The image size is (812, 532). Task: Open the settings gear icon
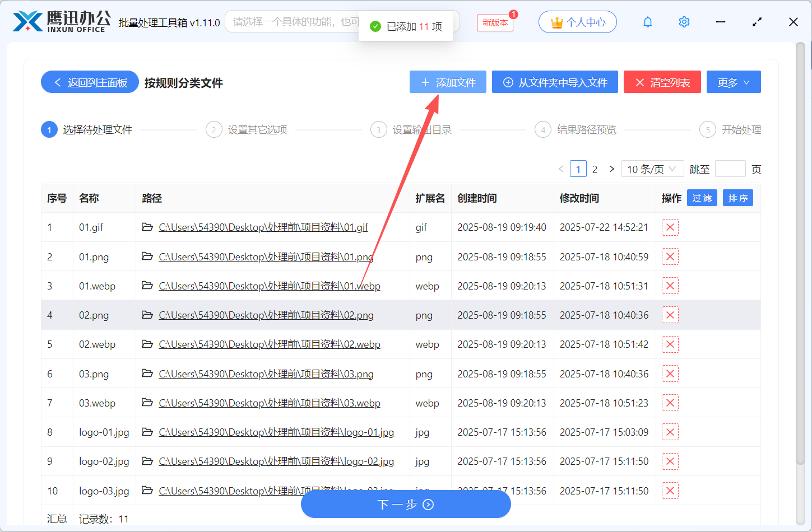pyautogui.click(x=684, y=22)
